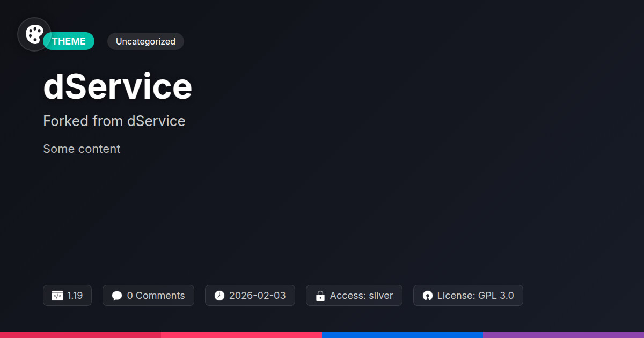Click the Some content description text
The width and height of the screenshot is (644, 338).
pyautogui.click(x=82, y=149)
